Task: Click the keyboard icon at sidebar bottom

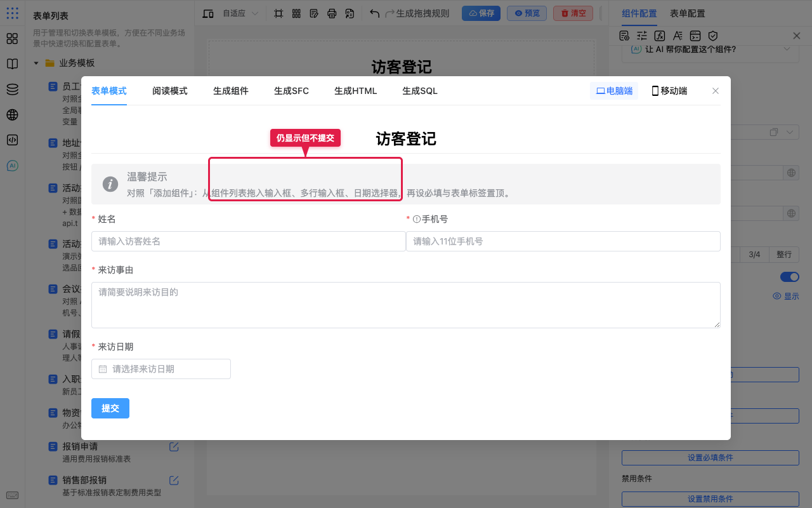Action: click(12, 495)
